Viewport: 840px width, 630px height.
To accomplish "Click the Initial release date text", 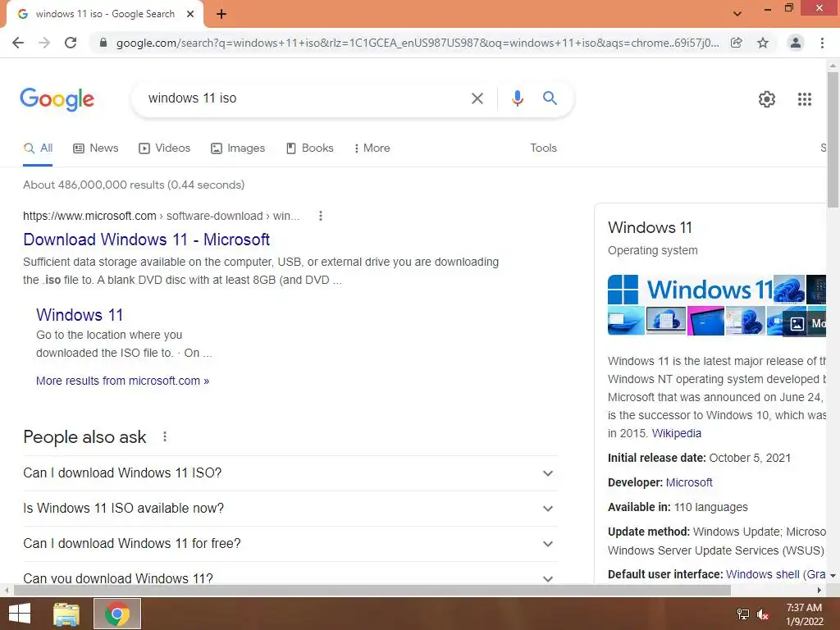I will [699, 458].
